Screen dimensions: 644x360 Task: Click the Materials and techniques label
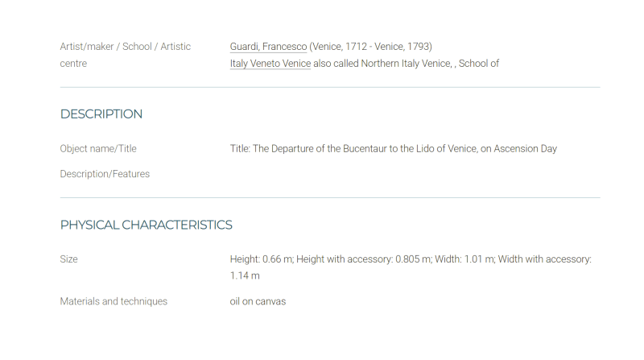114,302
